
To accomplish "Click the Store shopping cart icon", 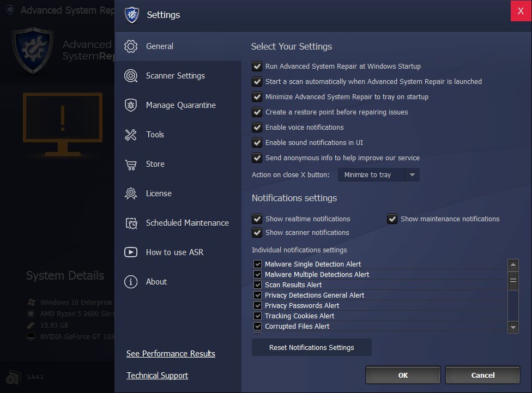I will click(131, 165).
